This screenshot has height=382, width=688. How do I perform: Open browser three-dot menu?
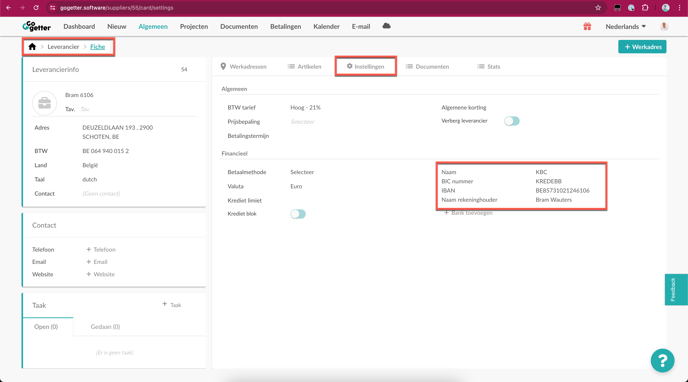tap(679, 7)
